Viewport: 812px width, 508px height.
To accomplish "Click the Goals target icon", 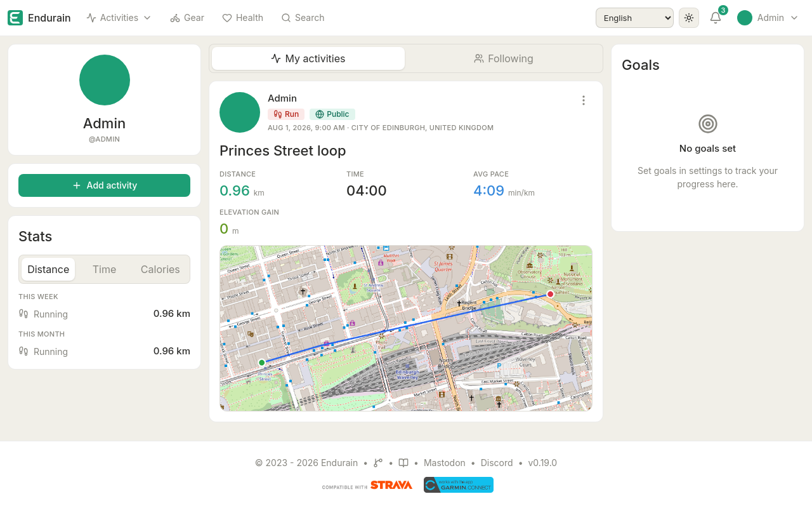I will click(708, 124).
